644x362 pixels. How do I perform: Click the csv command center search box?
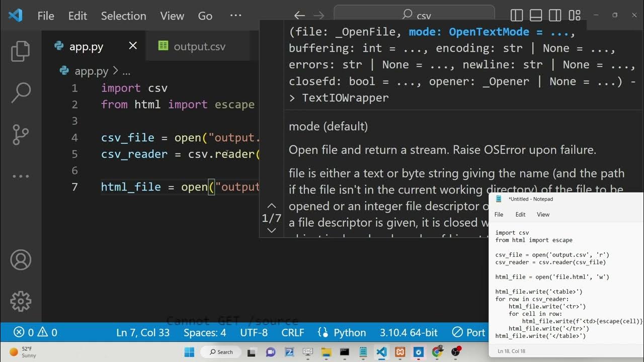pos(414,15)
